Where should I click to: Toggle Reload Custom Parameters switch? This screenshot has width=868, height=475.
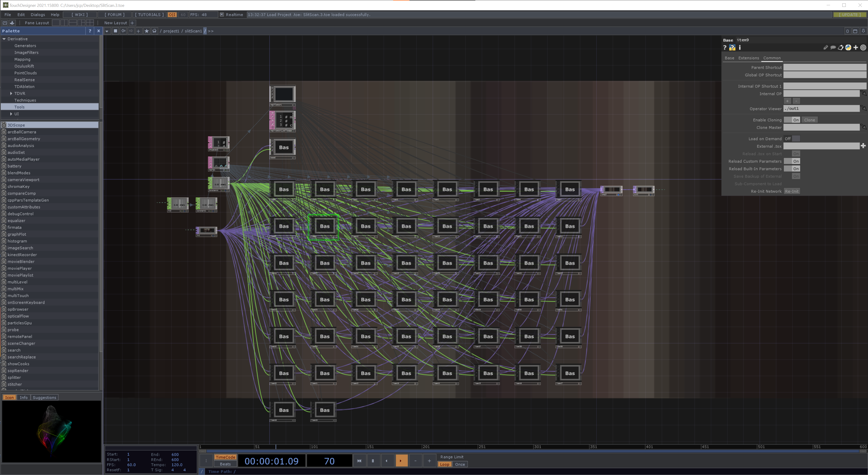coord(791,161)
